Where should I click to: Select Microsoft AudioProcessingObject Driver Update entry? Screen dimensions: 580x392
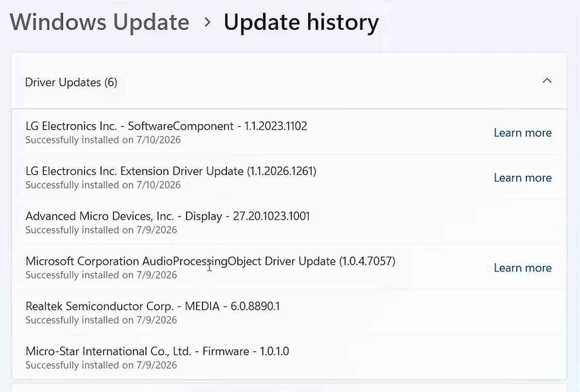coord(289,267)
